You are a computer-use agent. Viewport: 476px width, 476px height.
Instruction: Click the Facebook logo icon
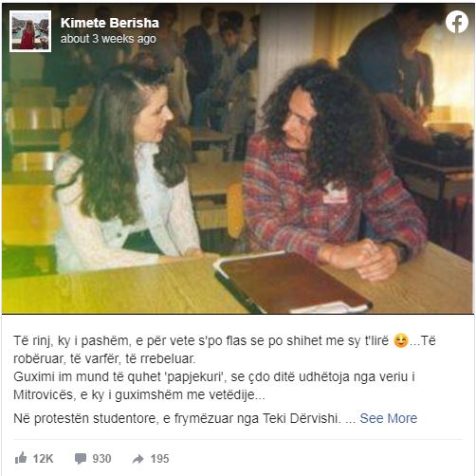(457, 22)
